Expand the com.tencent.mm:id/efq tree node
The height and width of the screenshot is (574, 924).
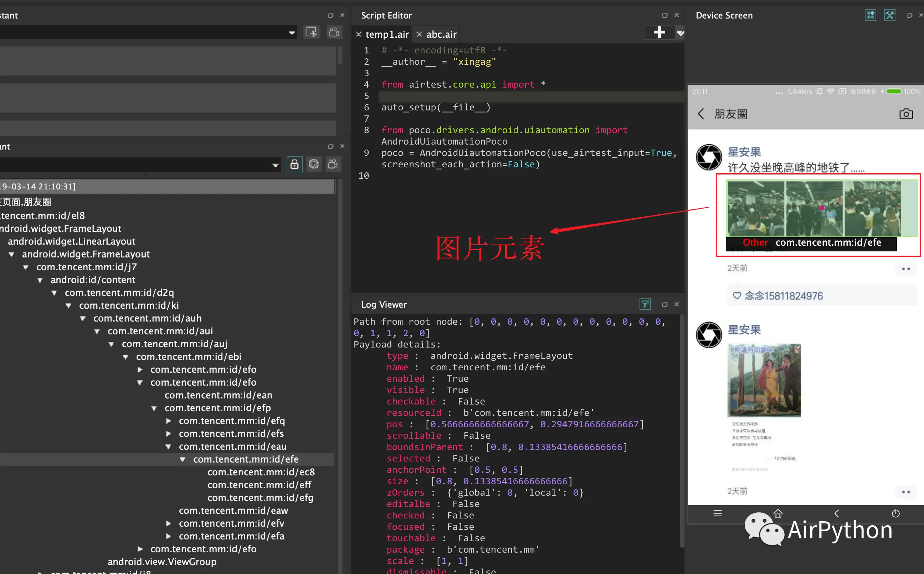click(x=169, y=421)
